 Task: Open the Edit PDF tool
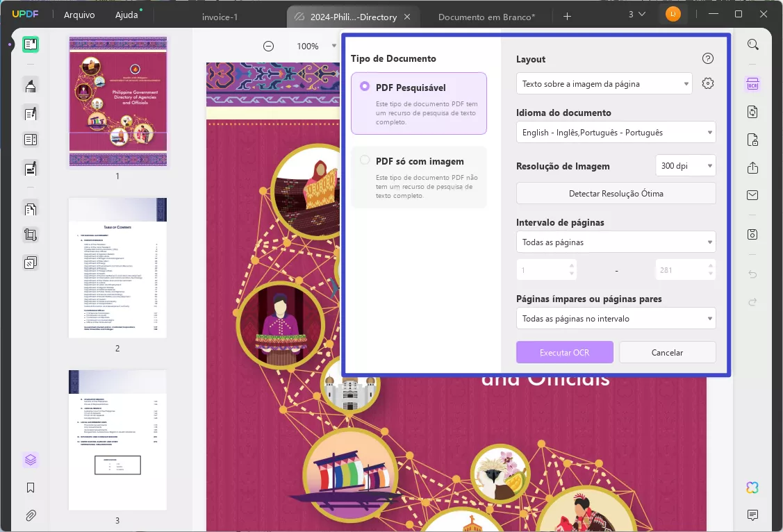point(31,114)
